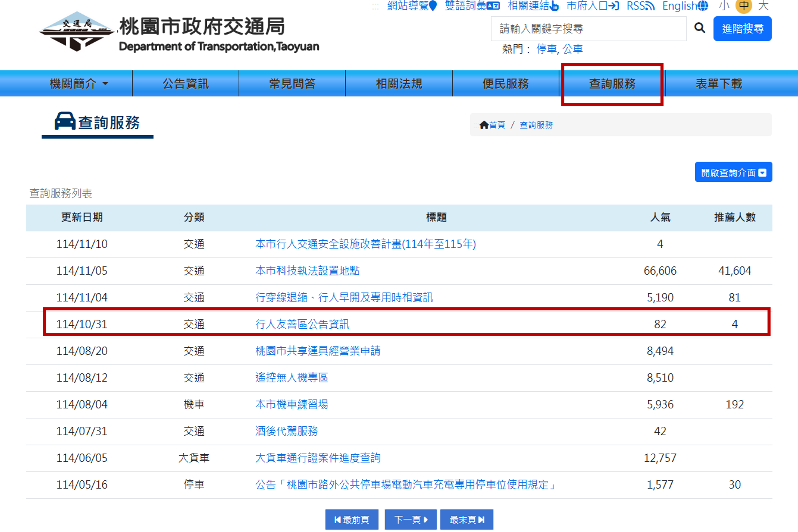Click the English globe icon
The width and height of the screenshot is (798, 532).
[x=704, y=6]
